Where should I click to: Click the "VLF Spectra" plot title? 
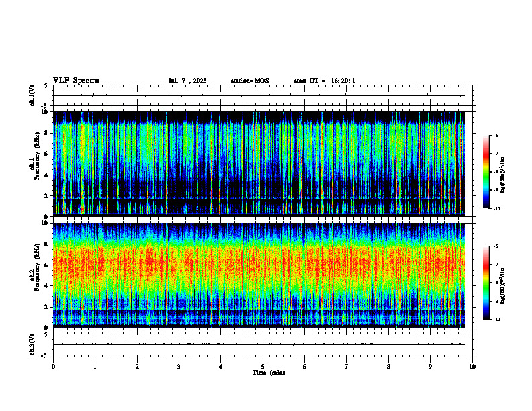pyautogui.click(x=76, y=81)
